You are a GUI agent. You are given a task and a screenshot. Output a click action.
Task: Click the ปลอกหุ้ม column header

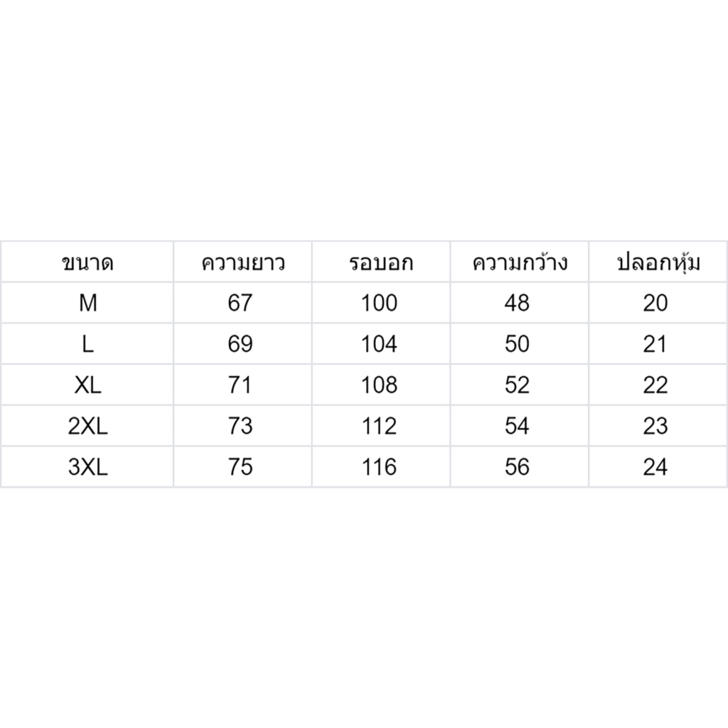pos(658,263)
